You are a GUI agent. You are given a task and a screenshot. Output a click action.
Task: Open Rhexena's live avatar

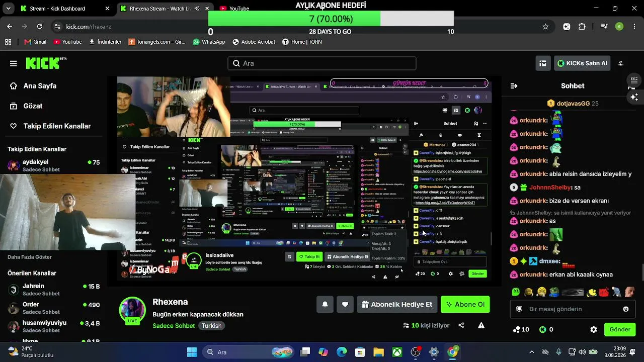point(132,310)
